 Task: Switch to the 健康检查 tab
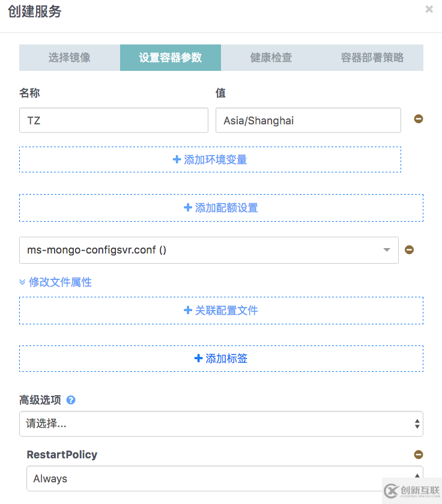(x=271, y=58)
